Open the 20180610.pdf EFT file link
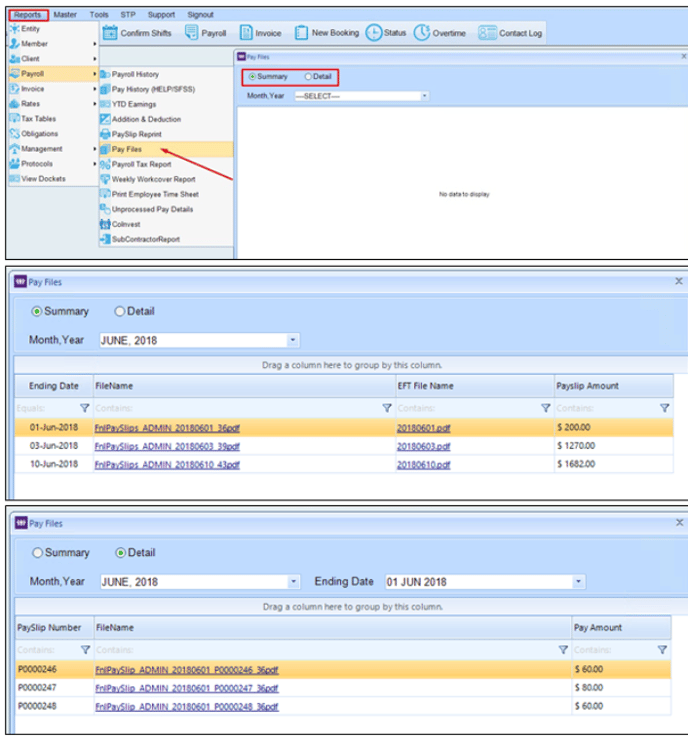688x737 pixels. (423, 464)
